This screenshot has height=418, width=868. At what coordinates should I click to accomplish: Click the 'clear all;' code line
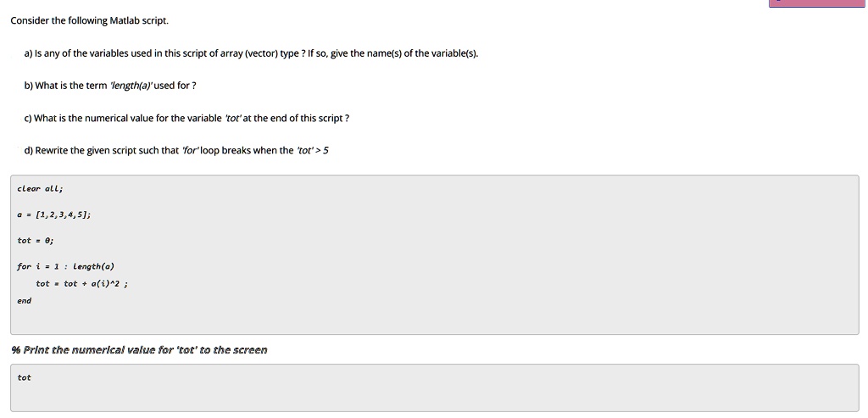click(40, 188)
